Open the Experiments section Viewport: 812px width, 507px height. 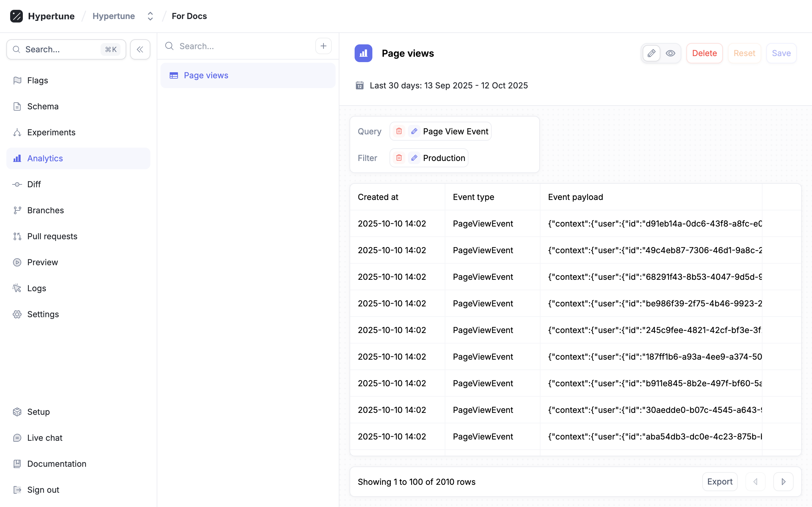point(51,132)
